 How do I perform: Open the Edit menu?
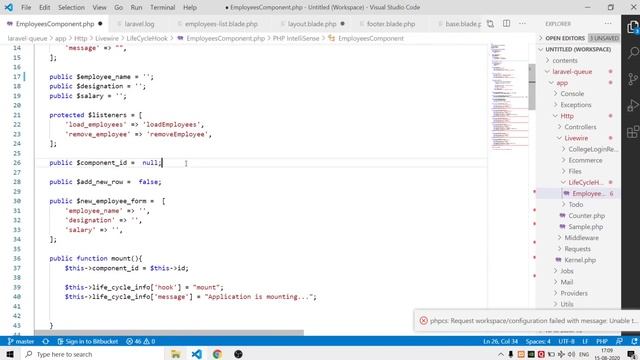44,7
